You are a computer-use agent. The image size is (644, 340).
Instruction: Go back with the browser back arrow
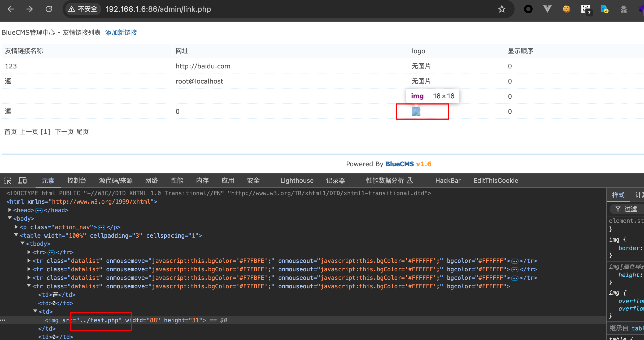pyautogui.click(x=11, y=9)
